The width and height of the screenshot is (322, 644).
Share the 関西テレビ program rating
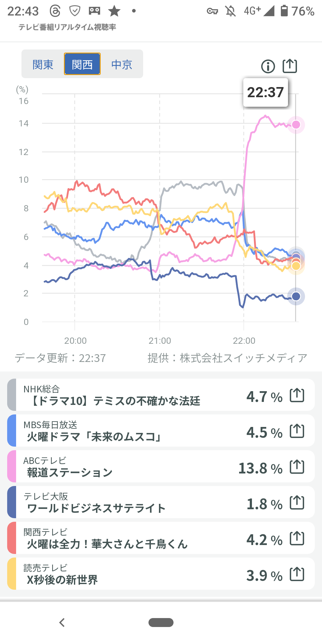pyautogui.click(x=297, y=538)
